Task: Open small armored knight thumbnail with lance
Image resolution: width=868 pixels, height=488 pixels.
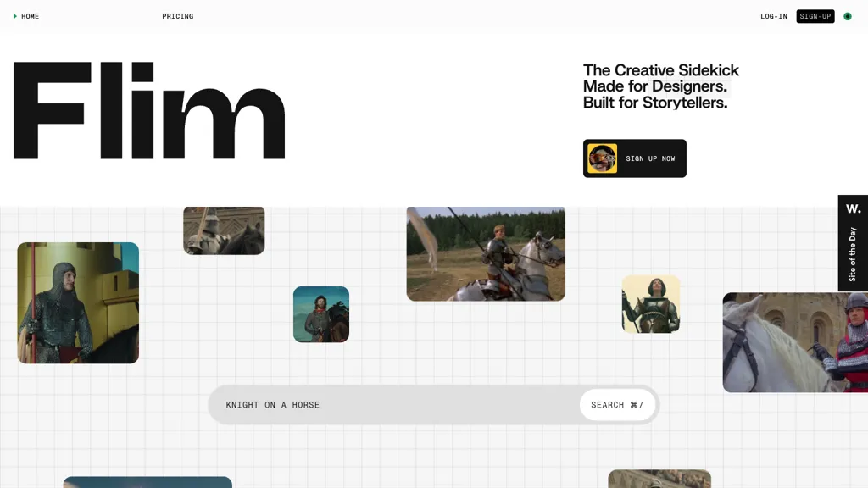Action: coord(224,230)
